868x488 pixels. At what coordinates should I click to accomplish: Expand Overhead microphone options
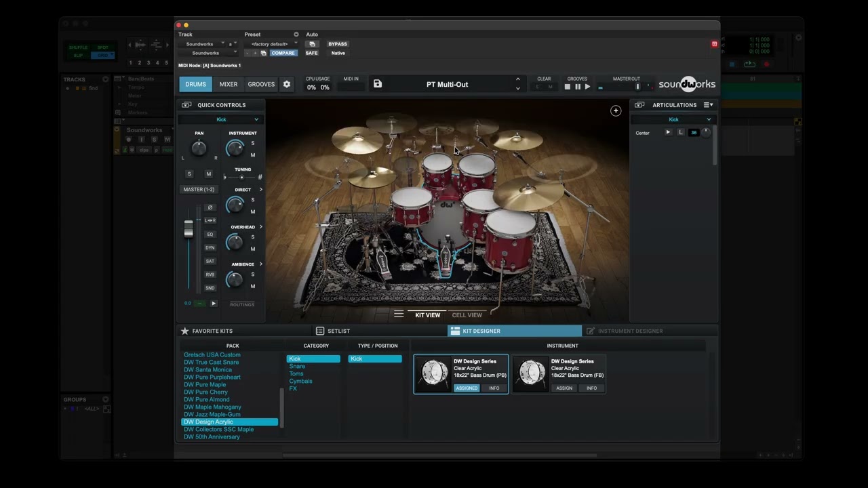pos(261,227)
